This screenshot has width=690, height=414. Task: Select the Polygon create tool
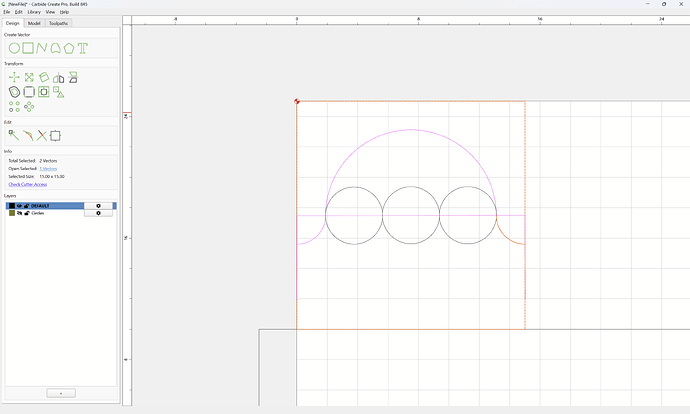(69, 48)
